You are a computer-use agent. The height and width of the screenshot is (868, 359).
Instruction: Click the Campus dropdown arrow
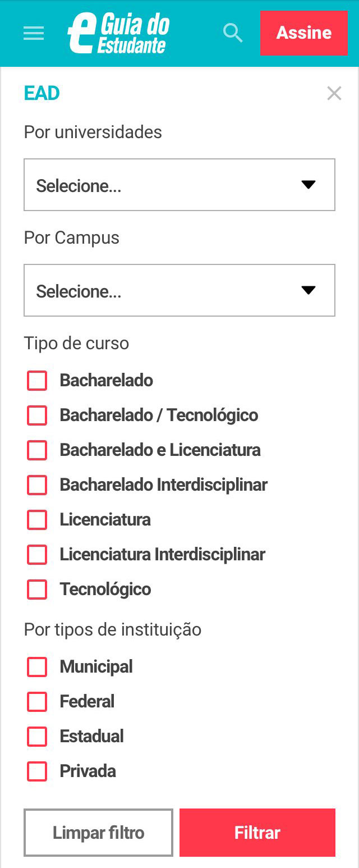tap(308, 290)
